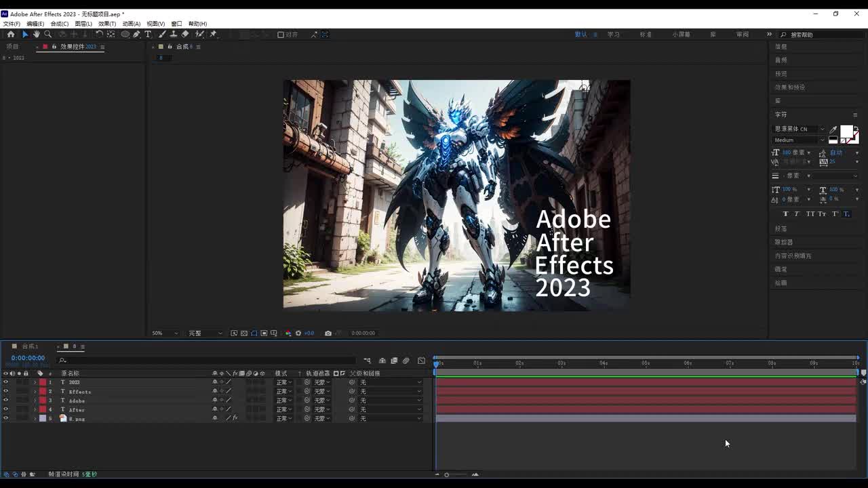Viewport: 868px width, 488px height.
Task: Expand the 8.png layer properties
Action: coord(35,418)
